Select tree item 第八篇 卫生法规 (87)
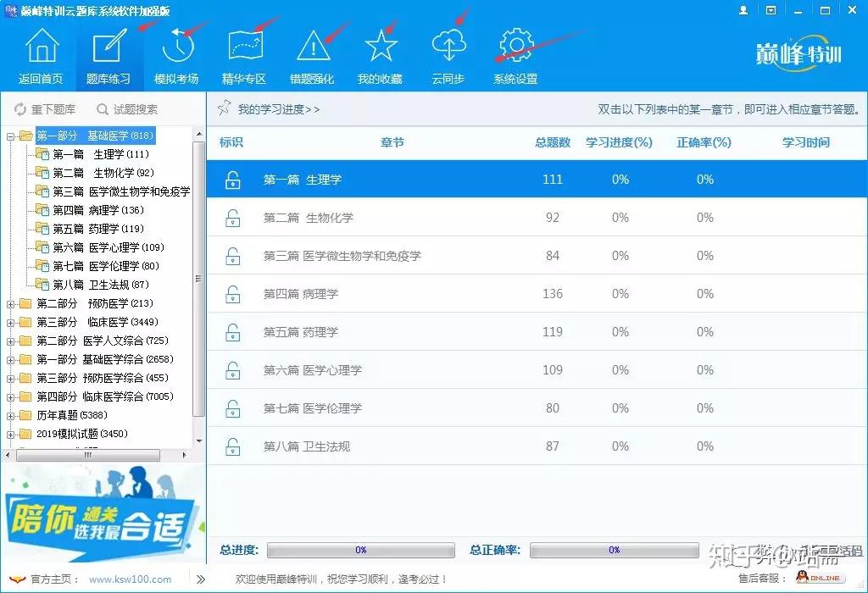 click(101, 285)
